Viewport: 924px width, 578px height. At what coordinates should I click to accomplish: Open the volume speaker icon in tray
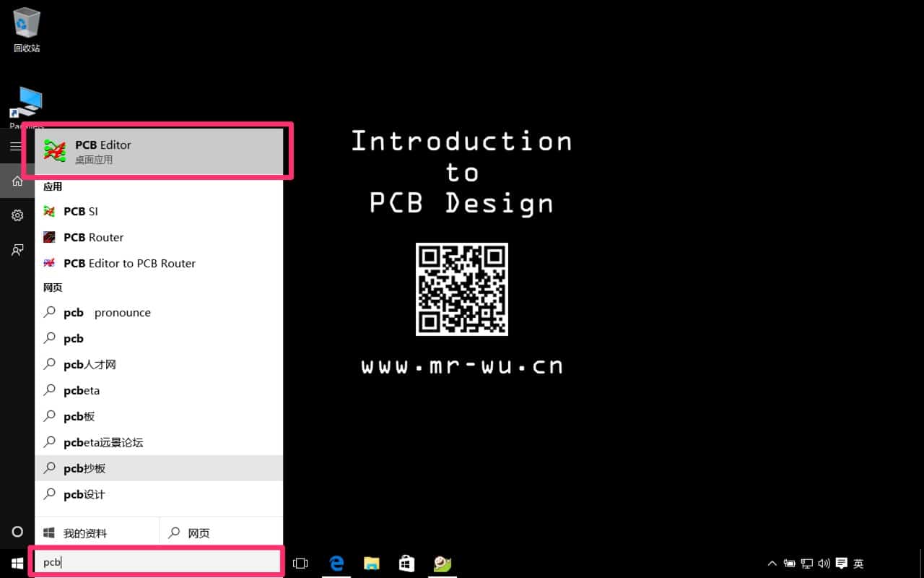[x=824, y=564]
